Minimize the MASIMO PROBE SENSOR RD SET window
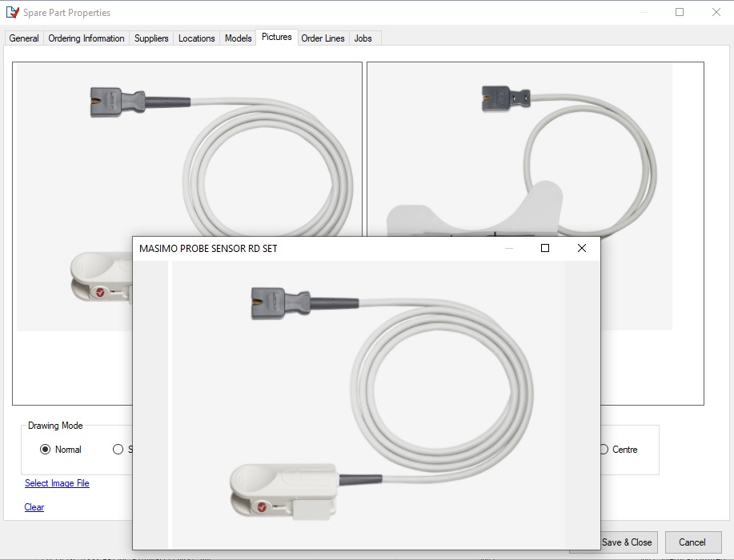The width and height of the screenshot is (734, 560). (x=509, y=248)
